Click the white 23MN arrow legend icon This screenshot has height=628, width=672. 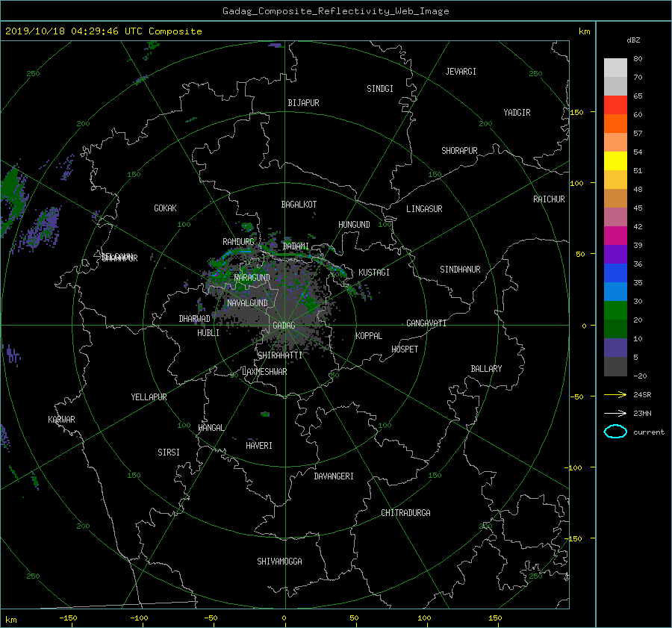tap(615, 413)
